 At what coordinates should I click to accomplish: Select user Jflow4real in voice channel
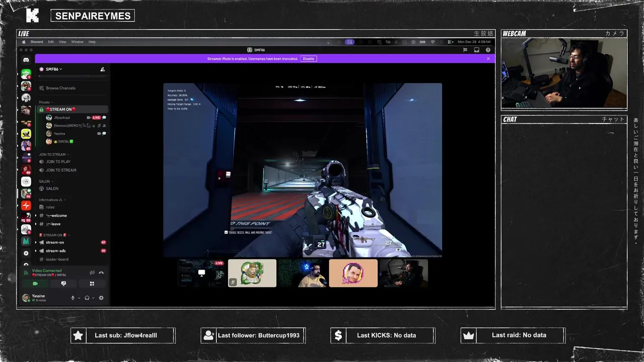point(61,118)
